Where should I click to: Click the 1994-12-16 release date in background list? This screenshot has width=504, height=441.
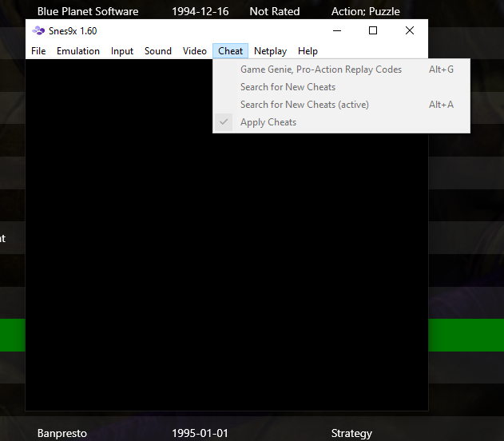[x=200, y=11]
